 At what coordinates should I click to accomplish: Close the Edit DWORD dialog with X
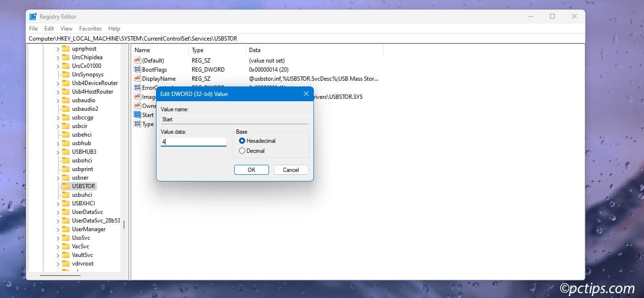point(306,94)
